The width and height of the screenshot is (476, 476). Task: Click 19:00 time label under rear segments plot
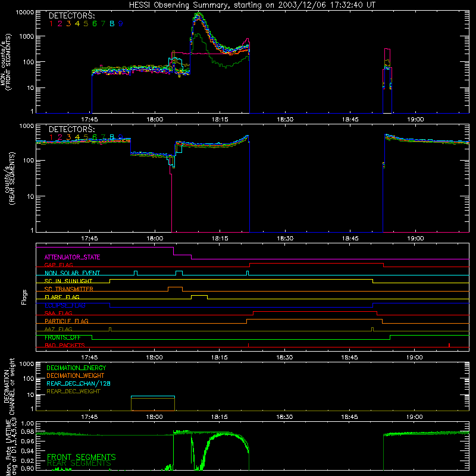click(415, 239)
